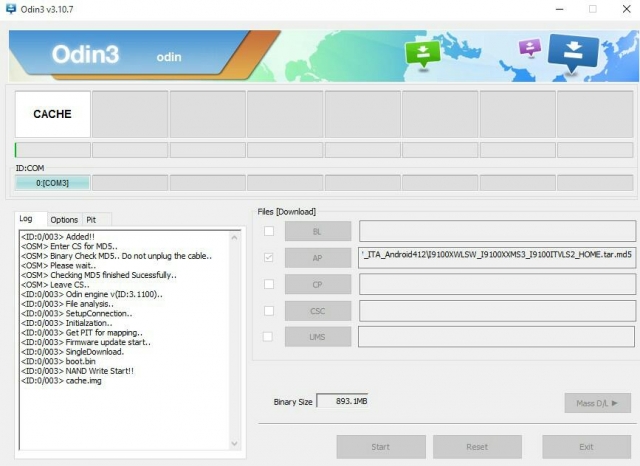Enable the CSC file checkbox
The width and height of the screenshot is (640, 466).
click(269, 311)
